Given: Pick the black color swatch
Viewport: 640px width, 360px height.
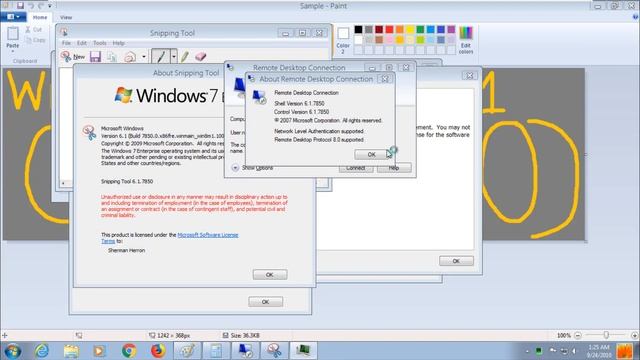Looking at the screenshot, I should [358, 29].
